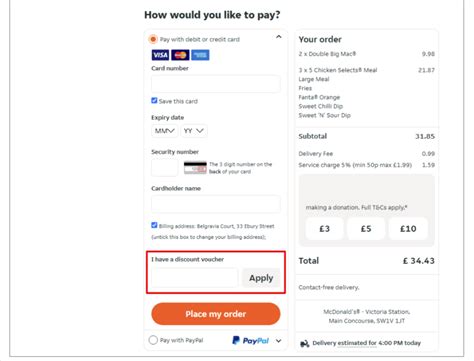Untick the Billing address checkbox
The height and width of the screenshot is (361, 474).
pos(154,225)
